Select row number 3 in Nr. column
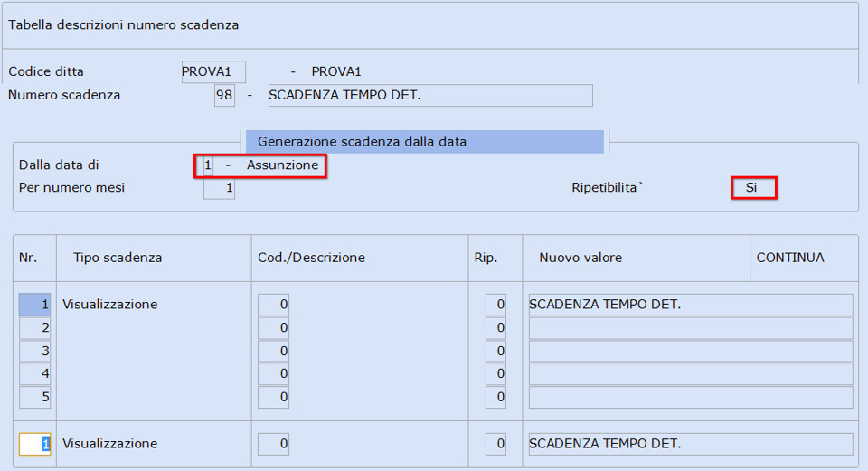Viewport: 868px width, 471px height. [x=35, y=351]
